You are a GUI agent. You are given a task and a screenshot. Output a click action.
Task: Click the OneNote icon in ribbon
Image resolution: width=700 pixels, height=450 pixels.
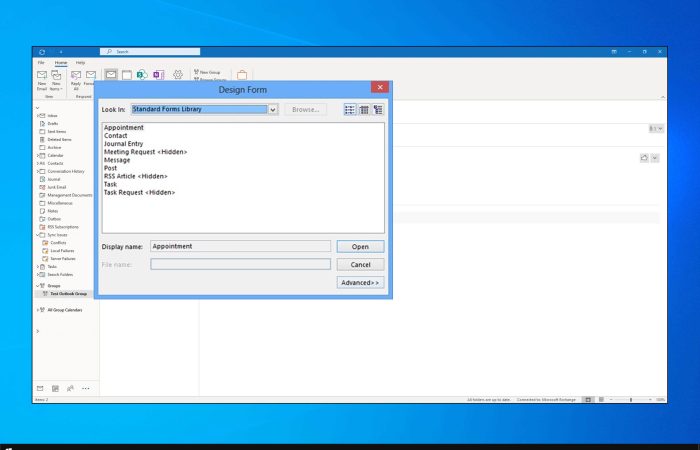coord(158,75)
